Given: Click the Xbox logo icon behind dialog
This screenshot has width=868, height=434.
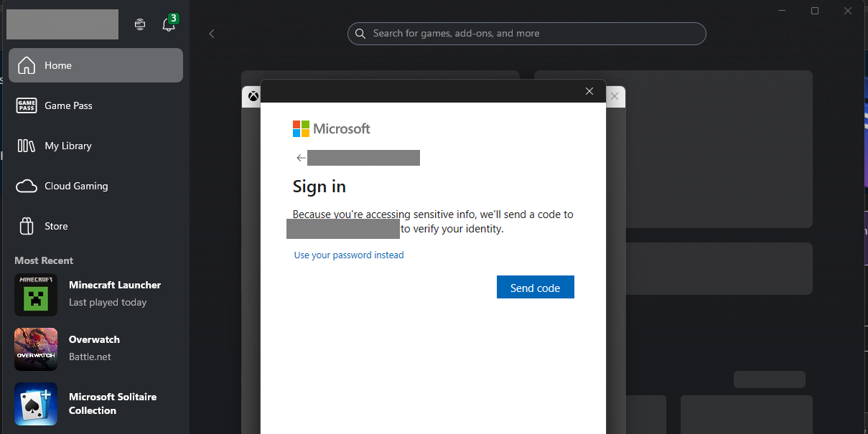Looking at the screenshot, I should [x=253, y=97].
